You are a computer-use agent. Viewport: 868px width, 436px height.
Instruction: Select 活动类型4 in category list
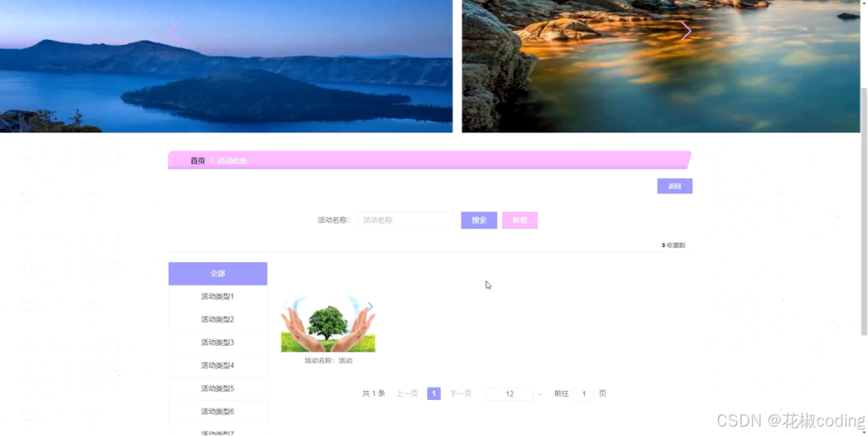coord(217,365)
